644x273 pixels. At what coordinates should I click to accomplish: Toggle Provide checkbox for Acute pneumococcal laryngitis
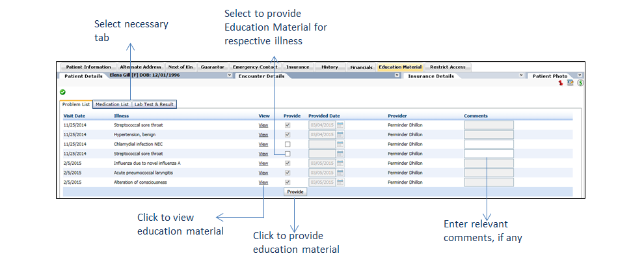tap(288, 173)
